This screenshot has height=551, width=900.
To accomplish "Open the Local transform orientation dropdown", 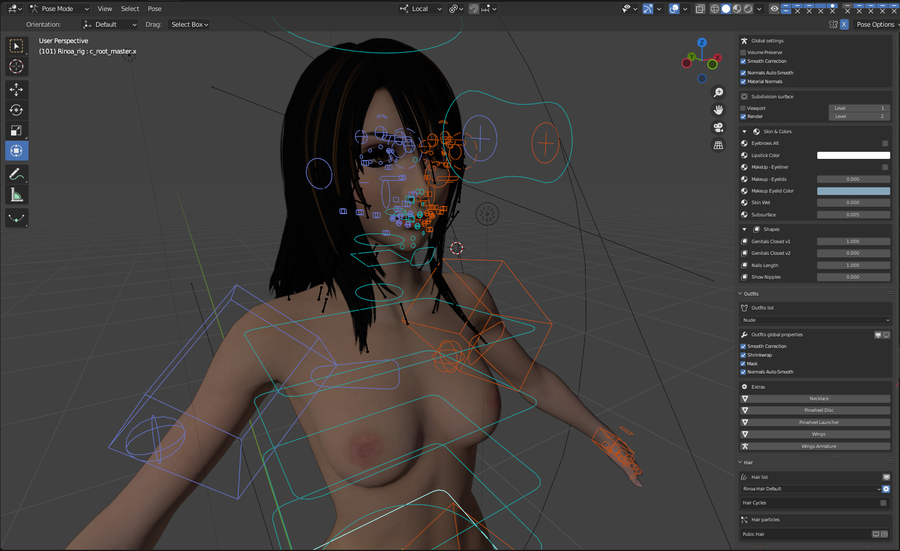I will pyautogui.click(x=421, y=9).
